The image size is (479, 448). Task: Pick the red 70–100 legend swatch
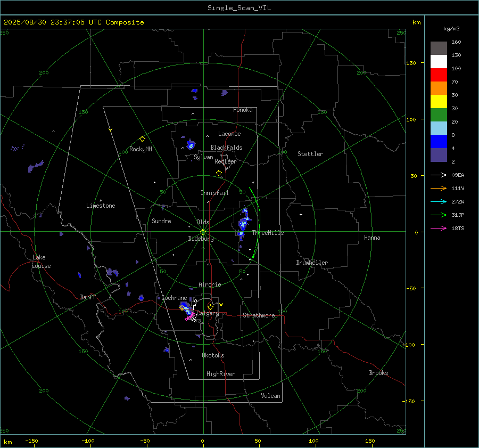(x=439, y=75)
